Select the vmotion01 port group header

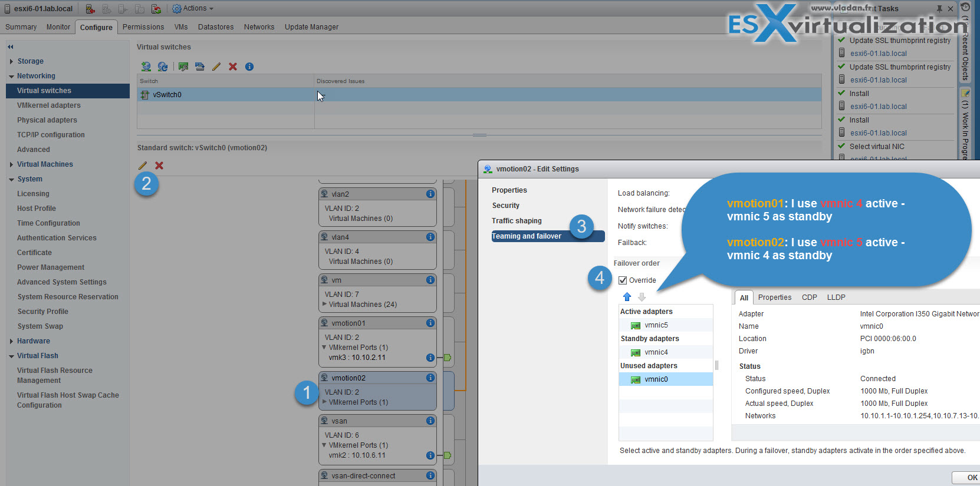pos(377,323)
